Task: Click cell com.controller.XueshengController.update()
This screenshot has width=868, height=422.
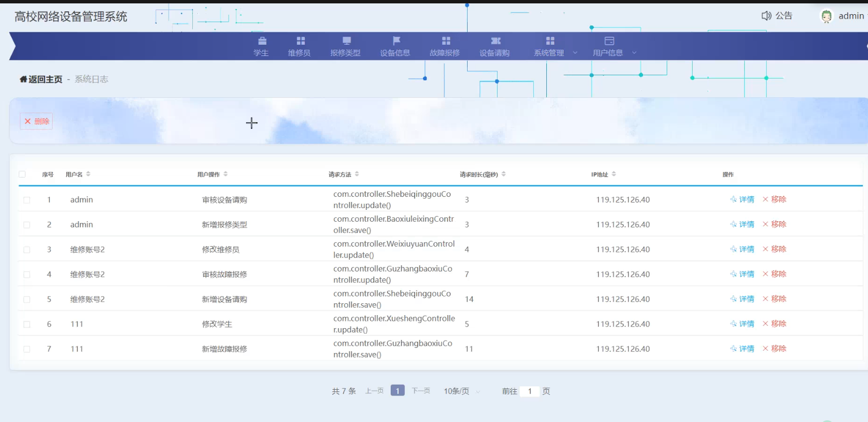Action: pyautogui.click(x=394, y=324)
